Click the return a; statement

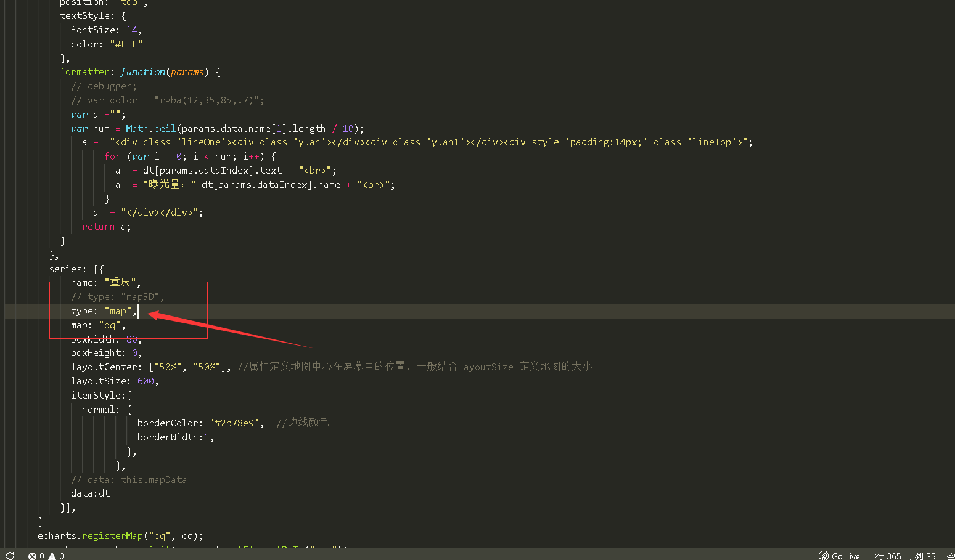107,227
